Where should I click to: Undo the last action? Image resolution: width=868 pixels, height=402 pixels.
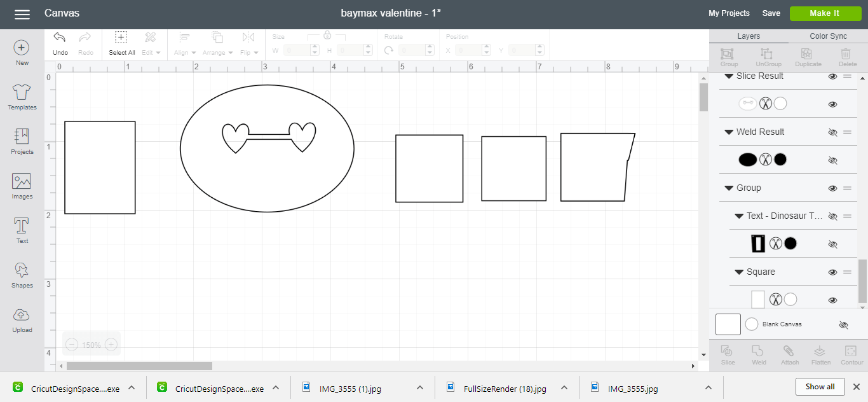tap(60, 44)
